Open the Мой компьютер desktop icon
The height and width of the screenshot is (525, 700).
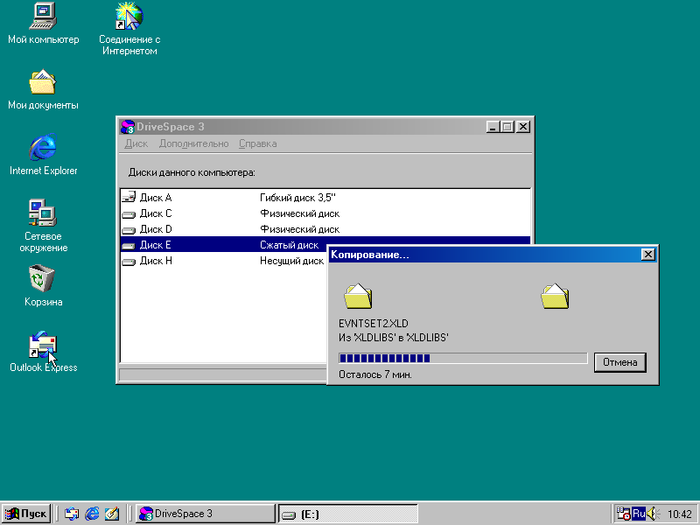coord(43,16)
